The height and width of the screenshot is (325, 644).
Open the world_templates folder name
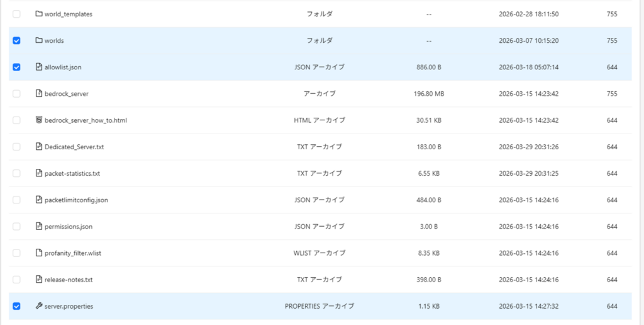(x=68, y=14)
